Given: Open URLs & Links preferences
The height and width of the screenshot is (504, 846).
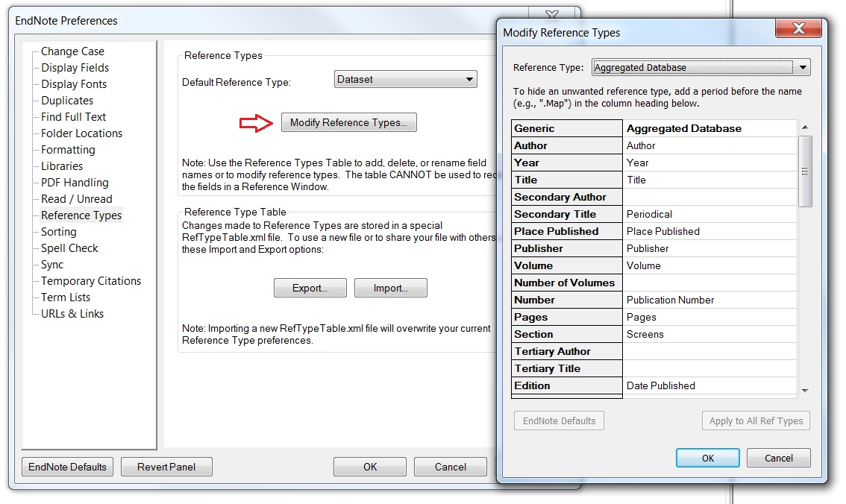Looking at the screenshot, I should click(72, 314).
